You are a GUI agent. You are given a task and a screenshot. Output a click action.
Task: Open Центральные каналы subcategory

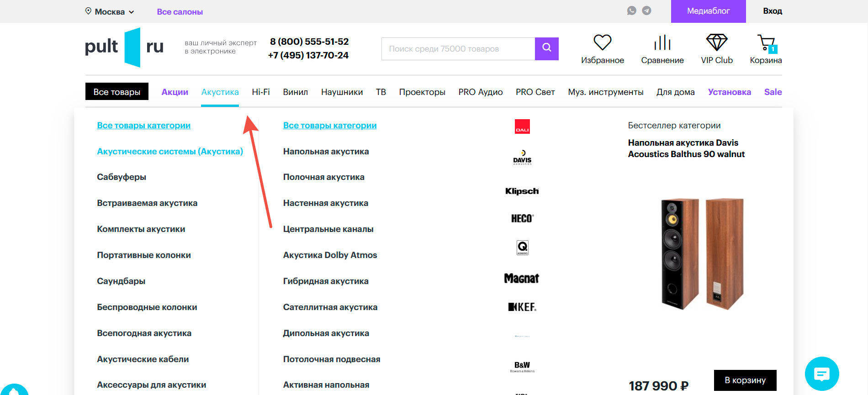tap(328, 229)
